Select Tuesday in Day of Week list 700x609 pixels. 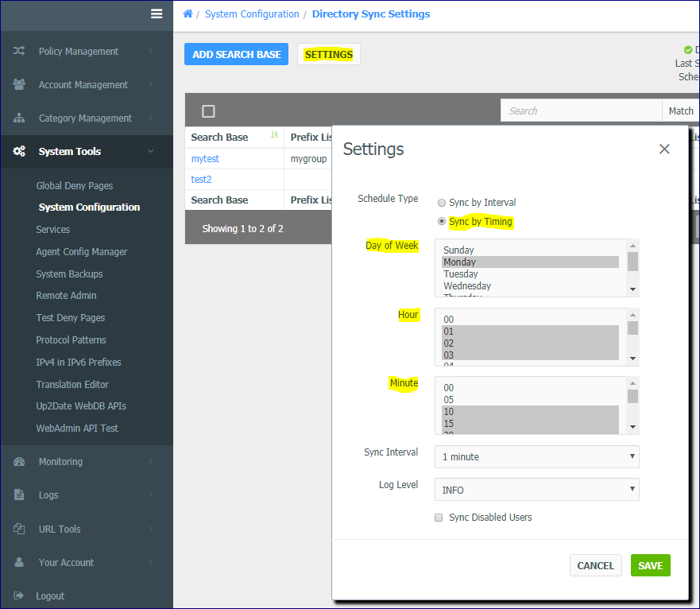click(x=530, y=274)
